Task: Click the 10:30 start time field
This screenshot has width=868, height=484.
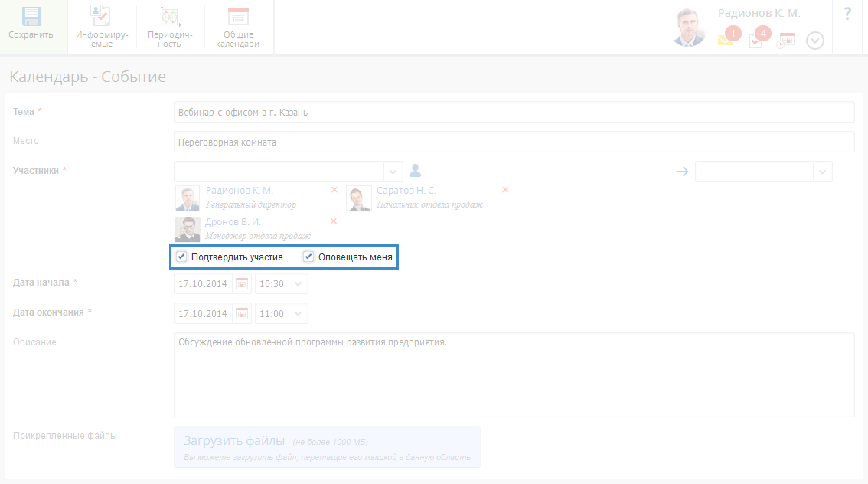Action: point(272,283)
